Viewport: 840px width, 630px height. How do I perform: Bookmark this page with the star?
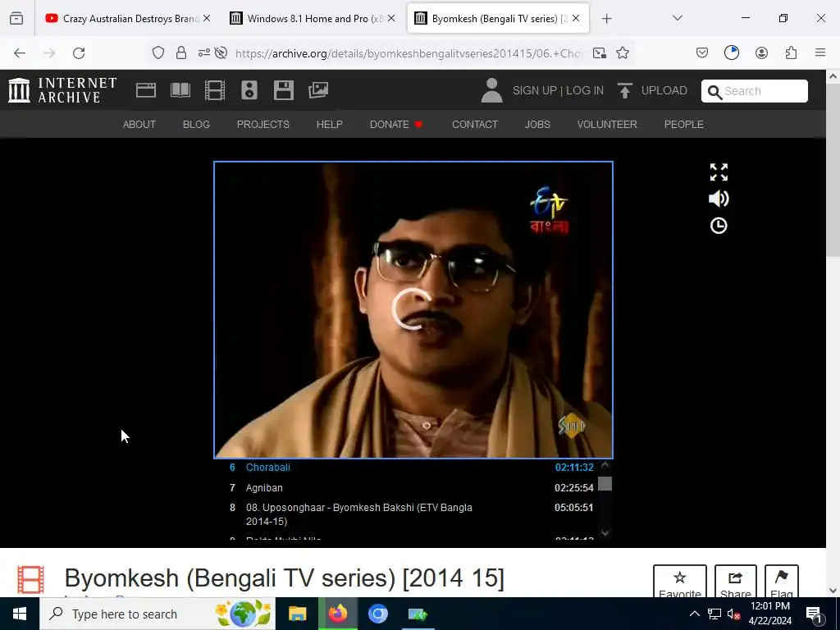(x=623, y=53)
